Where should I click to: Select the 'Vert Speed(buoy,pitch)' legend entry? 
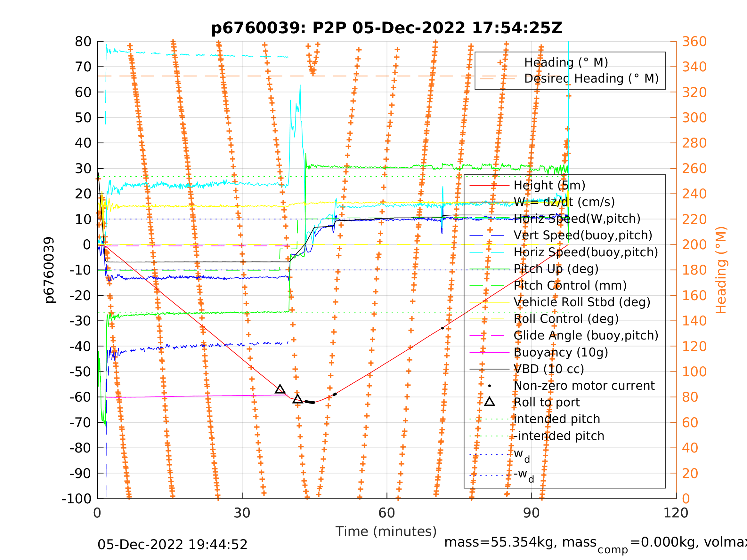[x=583, y=235]
